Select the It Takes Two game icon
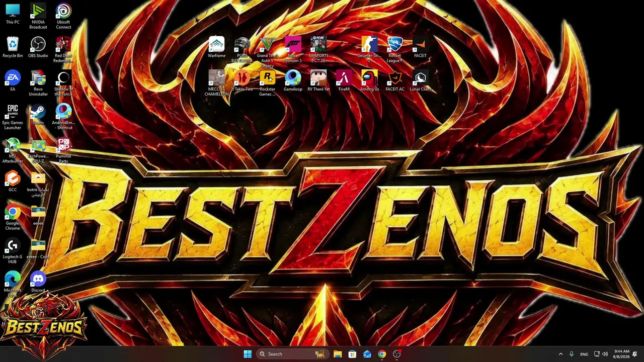 (x=242, y=81)
